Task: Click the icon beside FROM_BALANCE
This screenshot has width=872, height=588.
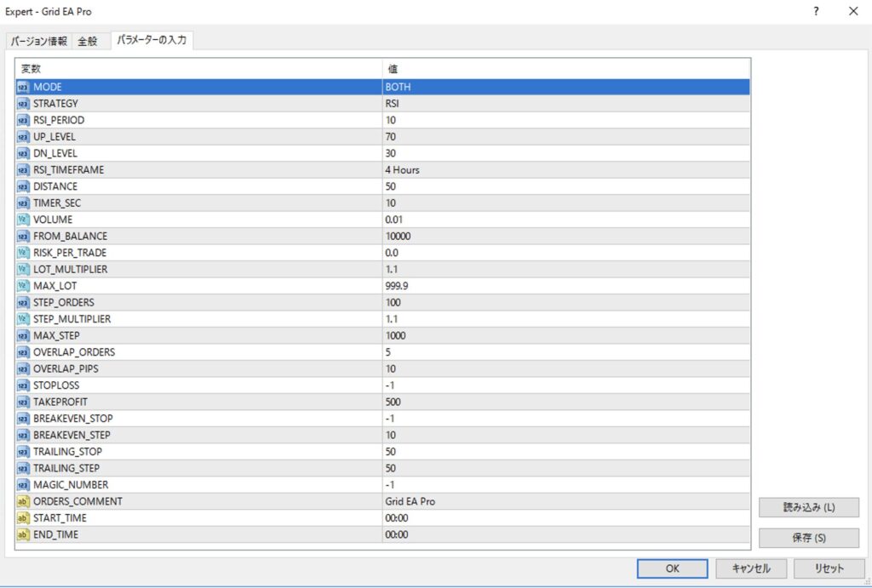Action: (23, 237)
